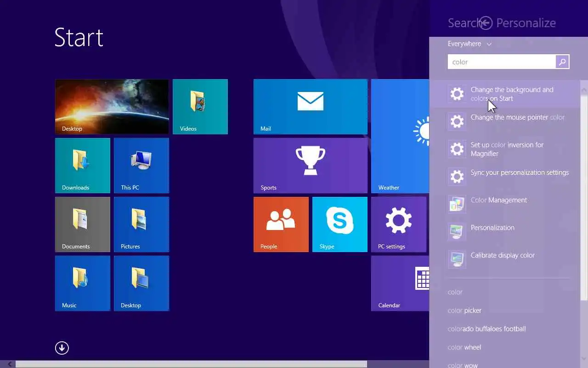
Task: Open the blue Desktop folder tile
Action: 141,283
